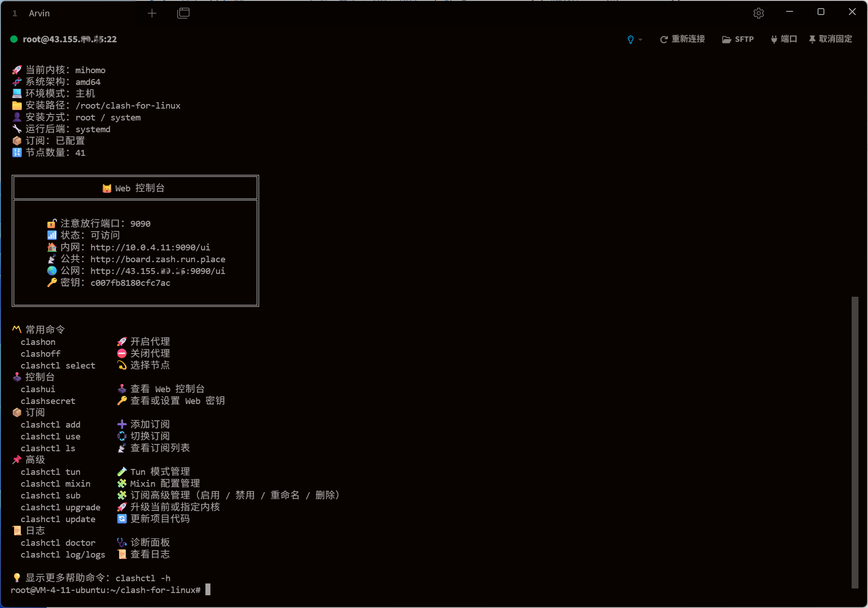Click the 端口 port forwarding plug icon
Viewport: 868px width, 608px height.
point(773,40)
